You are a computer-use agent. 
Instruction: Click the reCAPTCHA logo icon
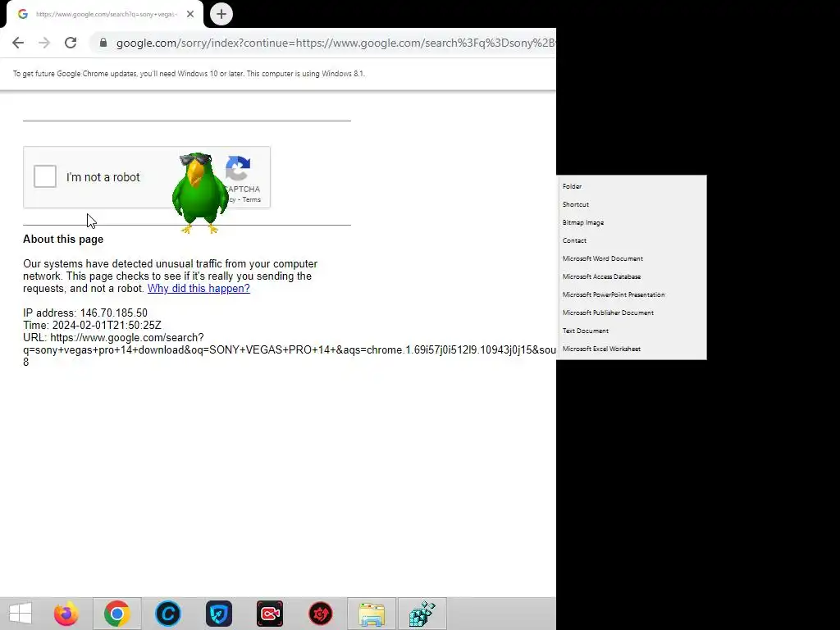tap(239, 169)
